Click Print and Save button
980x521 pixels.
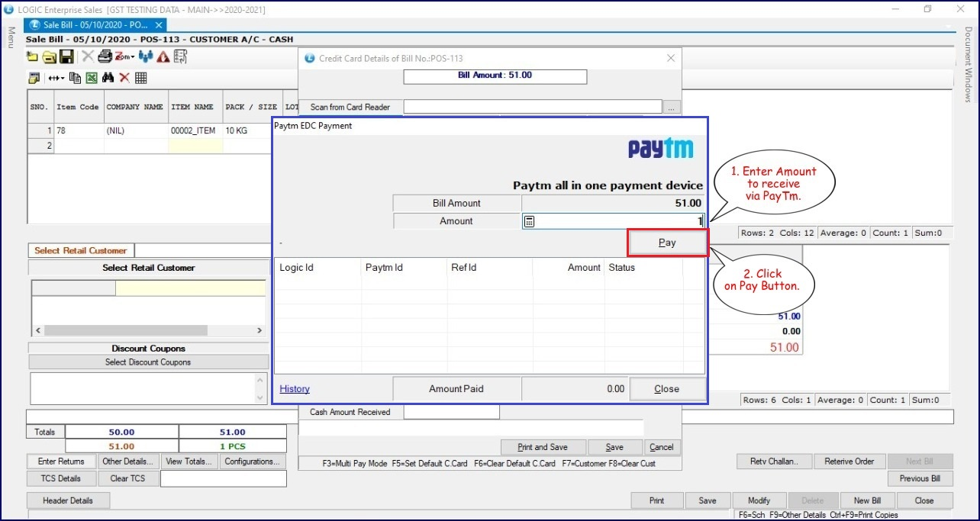click(543, 447)
